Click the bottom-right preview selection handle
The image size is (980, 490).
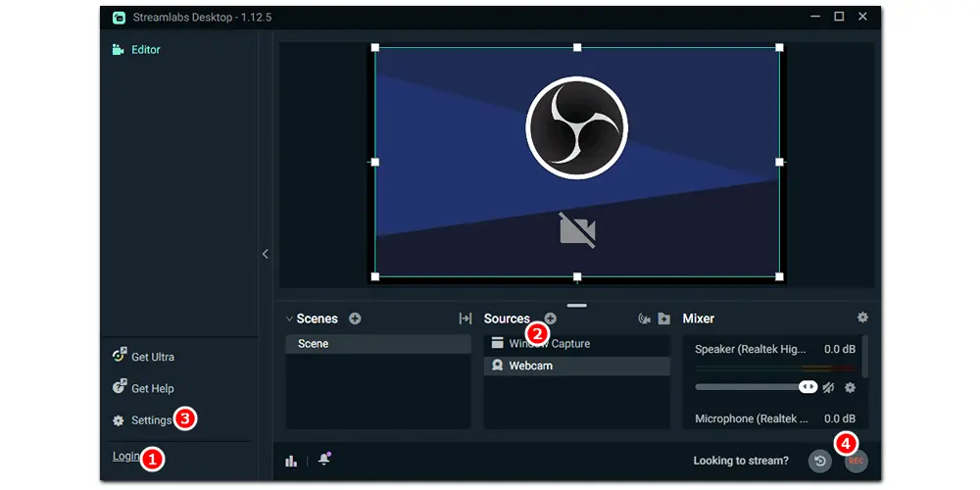(779, 276)
